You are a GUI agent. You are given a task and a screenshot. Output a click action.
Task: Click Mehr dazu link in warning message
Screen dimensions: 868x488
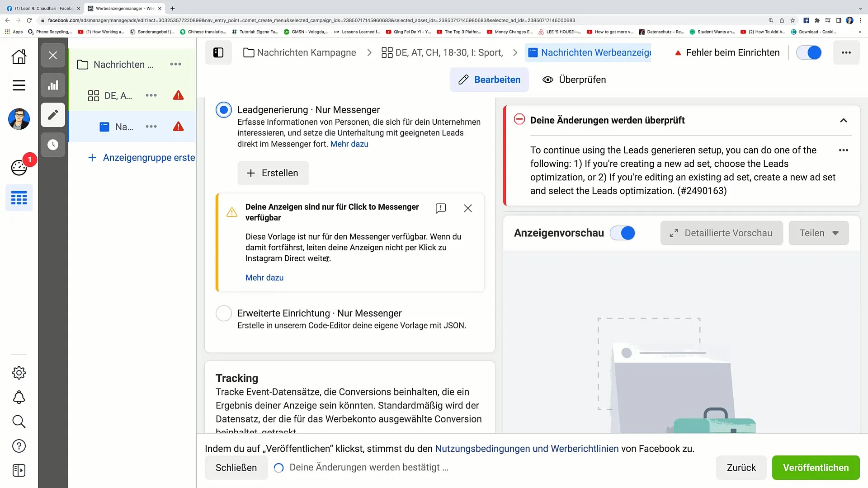[x=264, y=278]
